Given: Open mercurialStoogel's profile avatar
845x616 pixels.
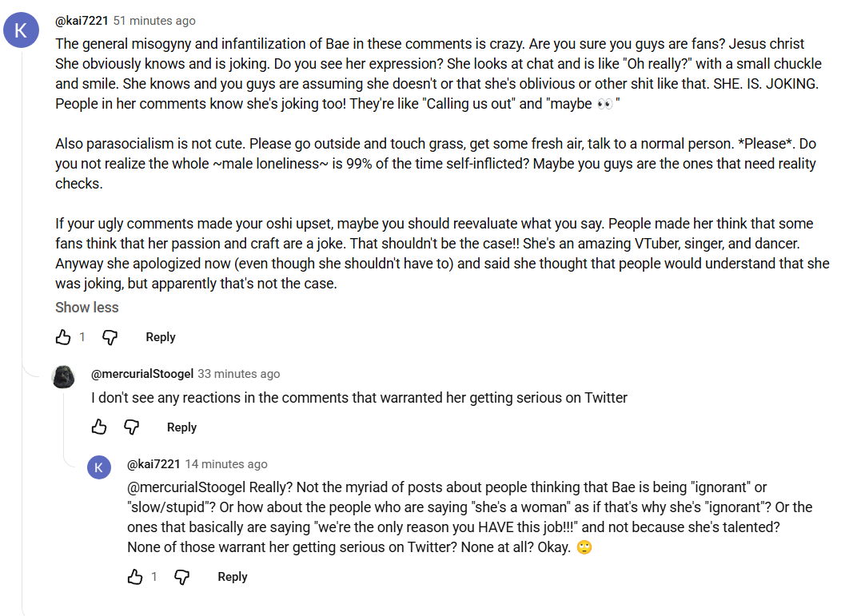Looking at the screenshot, I should click(63, 376).
